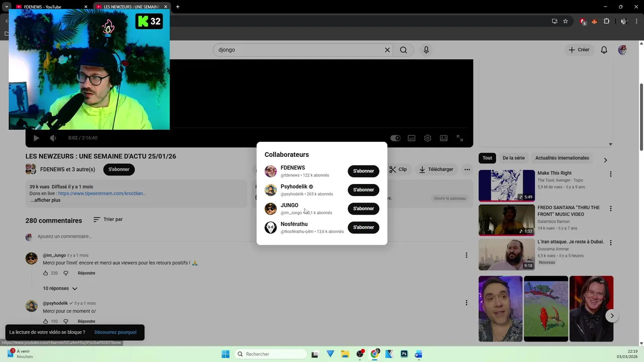Click the search magnifier button

(404, 50)
